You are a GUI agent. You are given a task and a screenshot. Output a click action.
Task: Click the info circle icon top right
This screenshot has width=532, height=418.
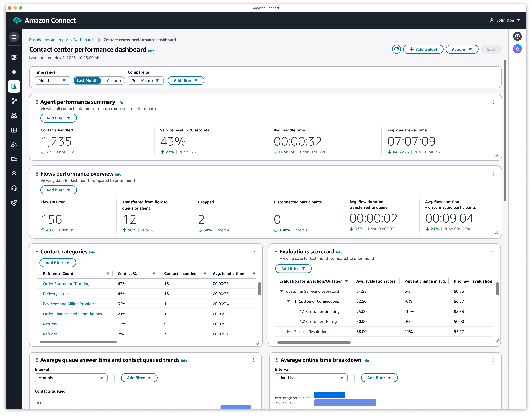(x=517, y=37)
